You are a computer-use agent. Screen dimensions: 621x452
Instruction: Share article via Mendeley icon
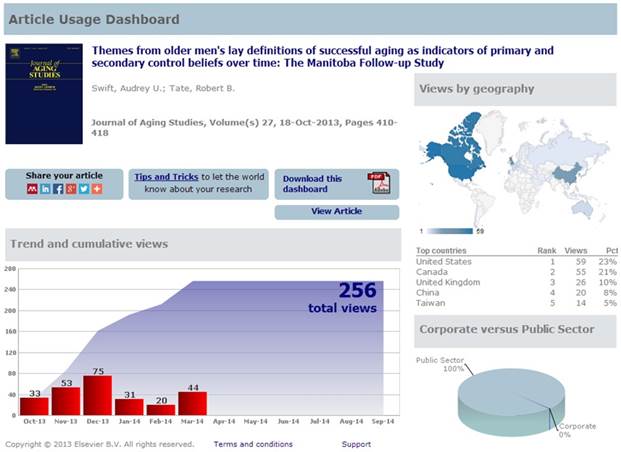pos(32,189)
